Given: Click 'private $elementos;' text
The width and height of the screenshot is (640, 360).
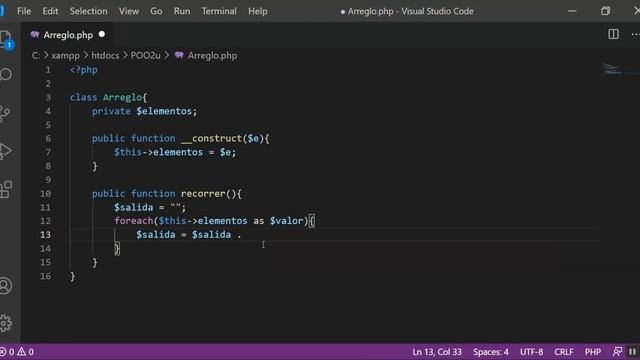Looking at the screenshot, I should (x=144, y=111).
